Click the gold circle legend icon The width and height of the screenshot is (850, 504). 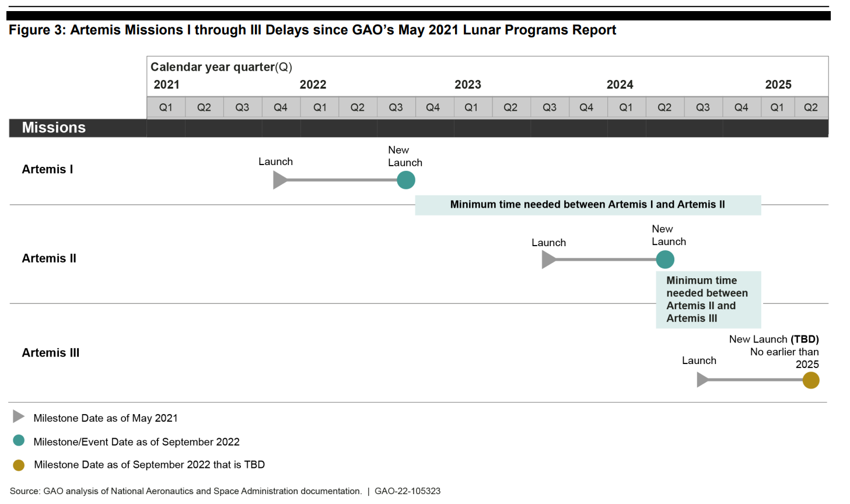tap(19, 465)
